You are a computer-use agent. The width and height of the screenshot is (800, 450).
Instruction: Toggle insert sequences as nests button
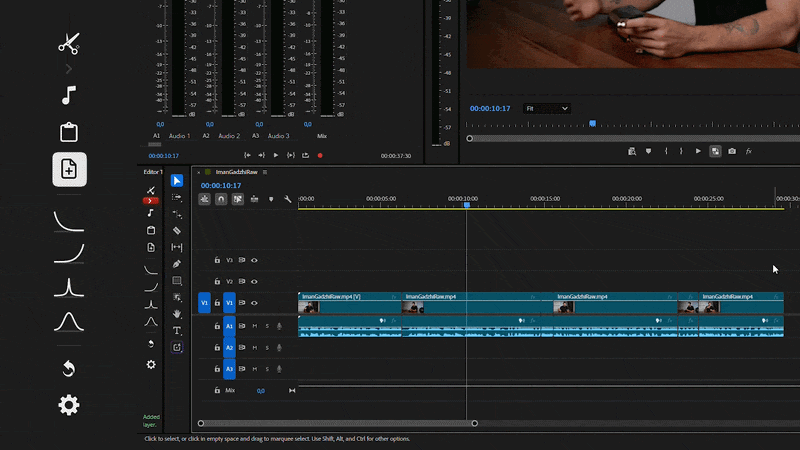click(205, 199)
